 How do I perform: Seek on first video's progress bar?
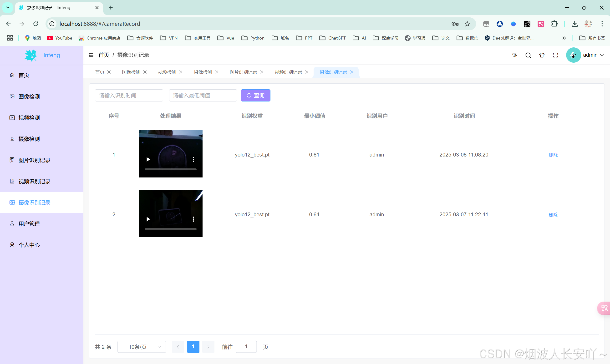[x=170, y=169]
